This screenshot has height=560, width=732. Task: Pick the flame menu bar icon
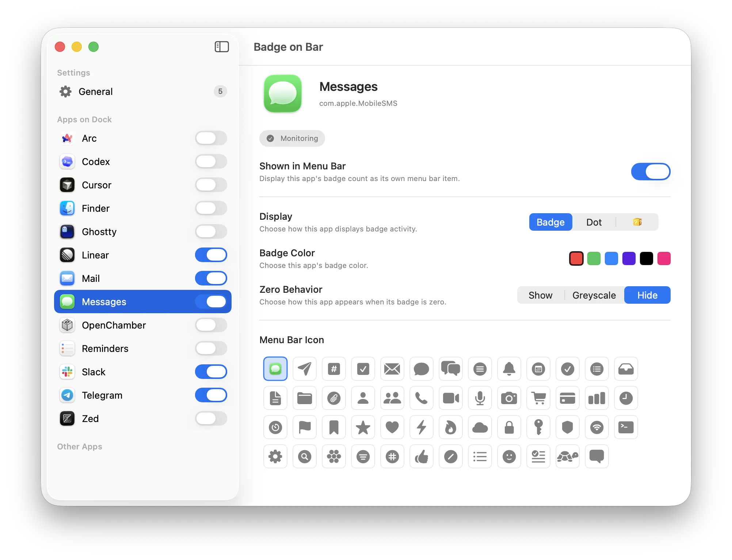pyautogui.click(x=451, y=427)
